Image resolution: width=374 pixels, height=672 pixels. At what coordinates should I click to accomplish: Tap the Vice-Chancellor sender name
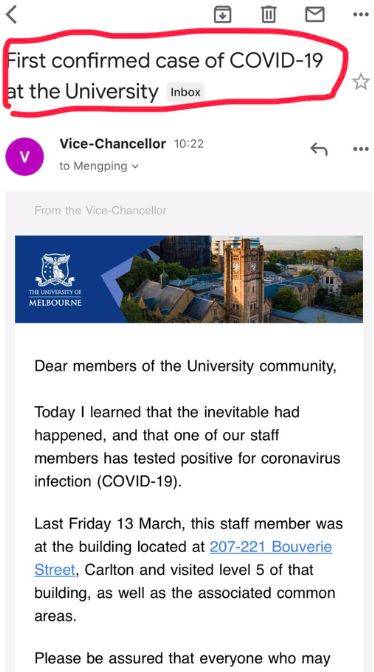113,144
